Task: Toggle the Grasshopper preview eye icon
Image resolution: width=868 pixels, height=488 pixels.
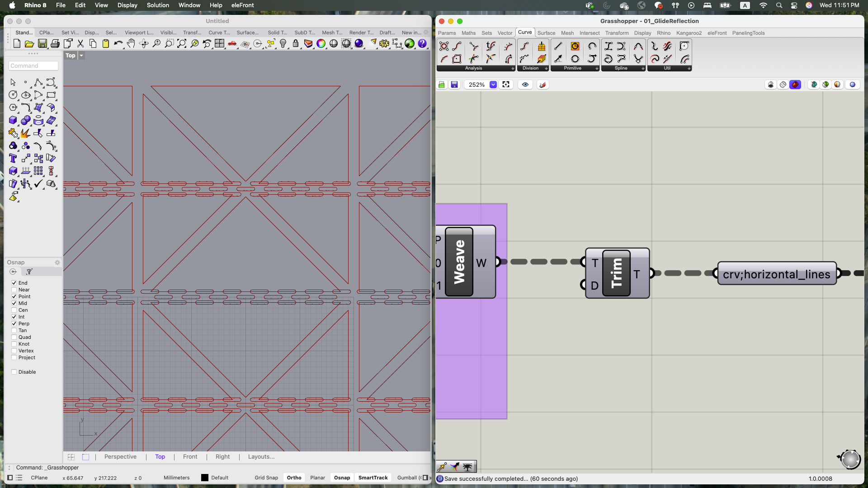Action: tap(525, 84)
